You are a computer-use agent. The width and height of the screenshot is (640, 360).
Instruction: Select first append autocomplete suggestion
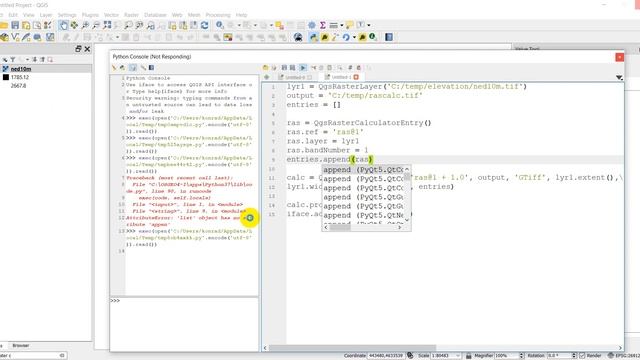(363, 170)
